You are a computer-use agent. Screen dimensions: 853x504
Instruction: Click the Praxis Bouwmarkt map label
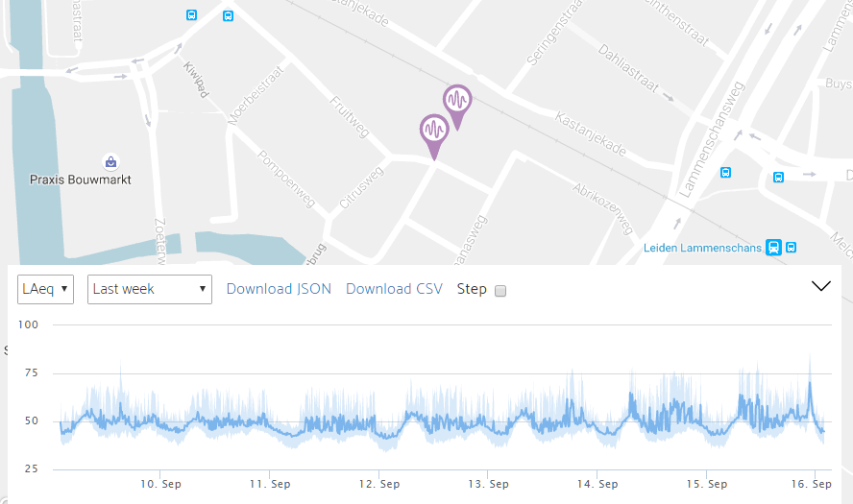click(81, 180)
